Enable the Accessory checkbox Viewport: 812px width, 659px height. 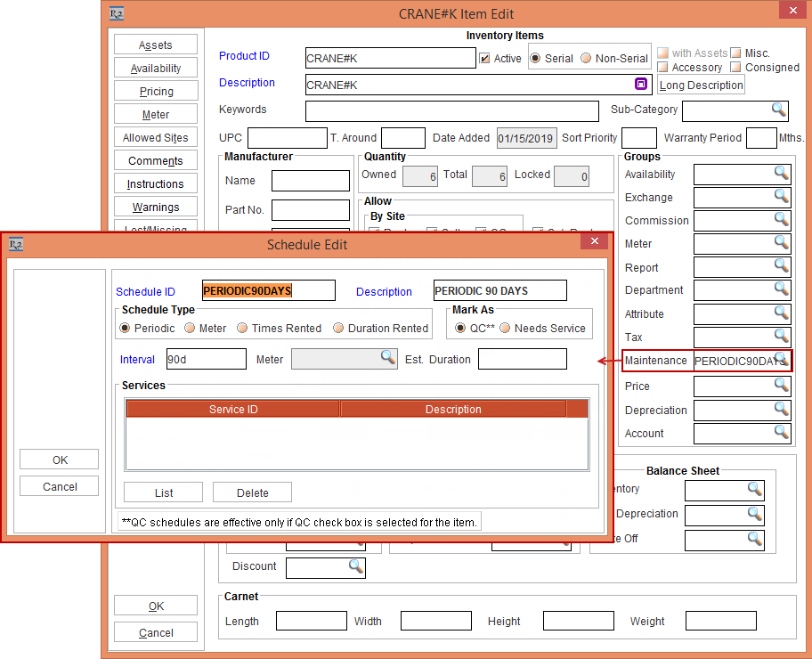tap(663, 68)
